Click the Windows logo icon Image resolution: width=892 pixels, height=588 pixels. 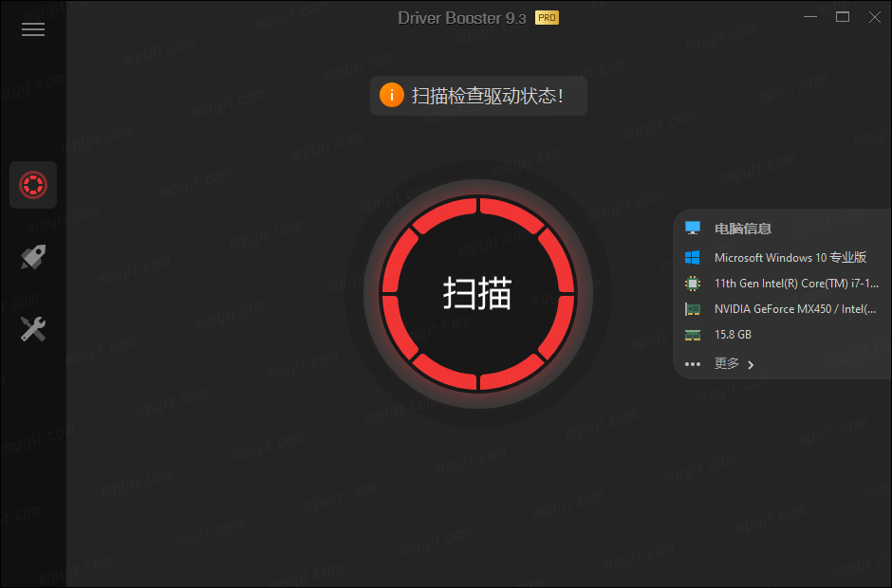(x=693, y=258)
